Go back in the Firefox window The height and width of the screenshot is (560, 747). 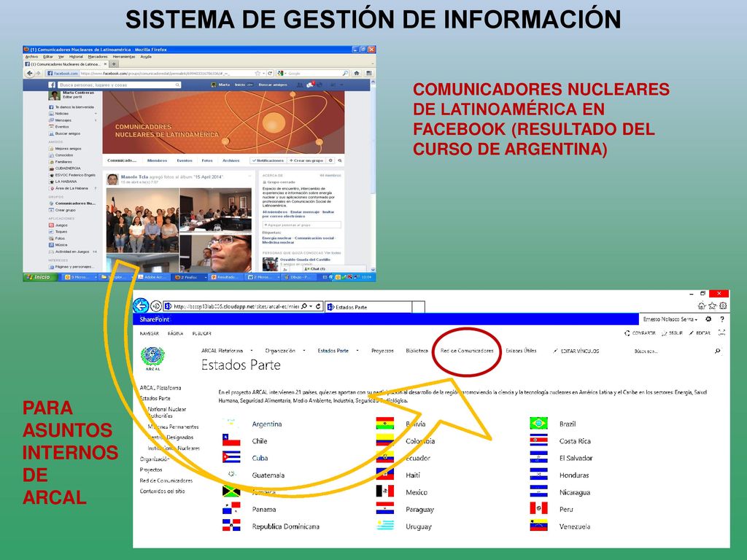[x=30, y=74]
